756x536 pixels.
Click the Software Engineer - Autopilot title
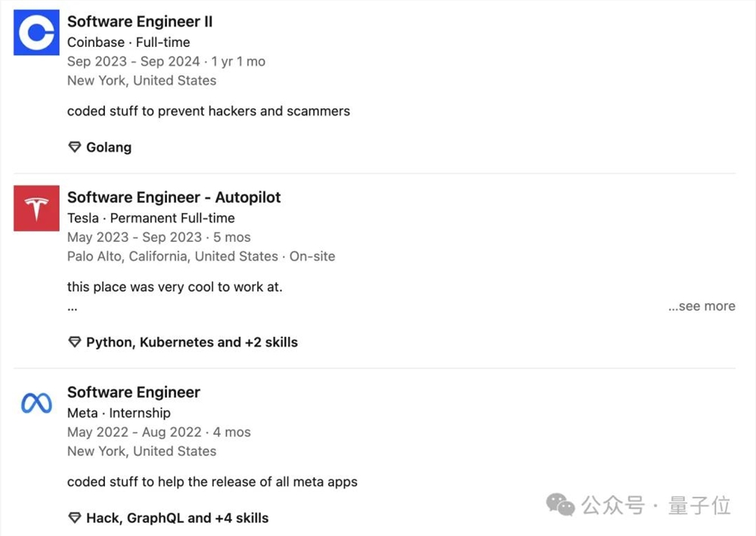point(174,197)
